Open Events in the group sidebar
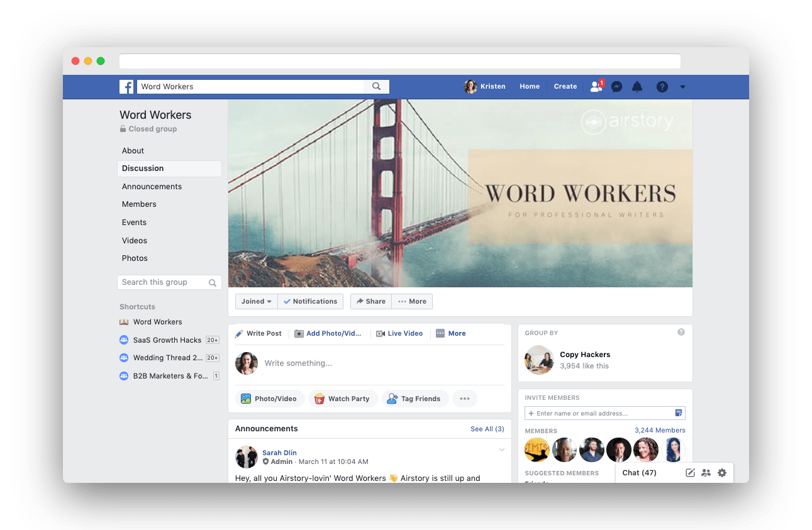This screenshot has height=530, width=812. (134, 223)
